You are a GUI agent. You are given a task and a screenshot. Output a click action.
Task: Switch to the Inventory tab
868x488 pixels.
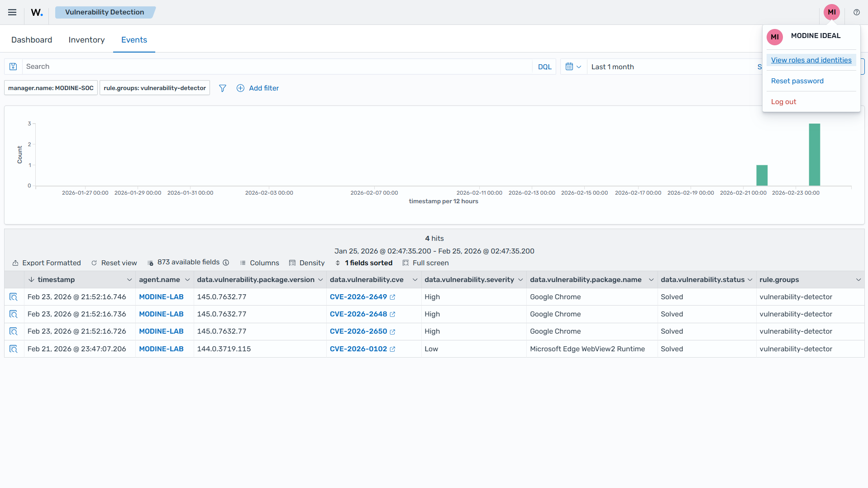point(86,40)
